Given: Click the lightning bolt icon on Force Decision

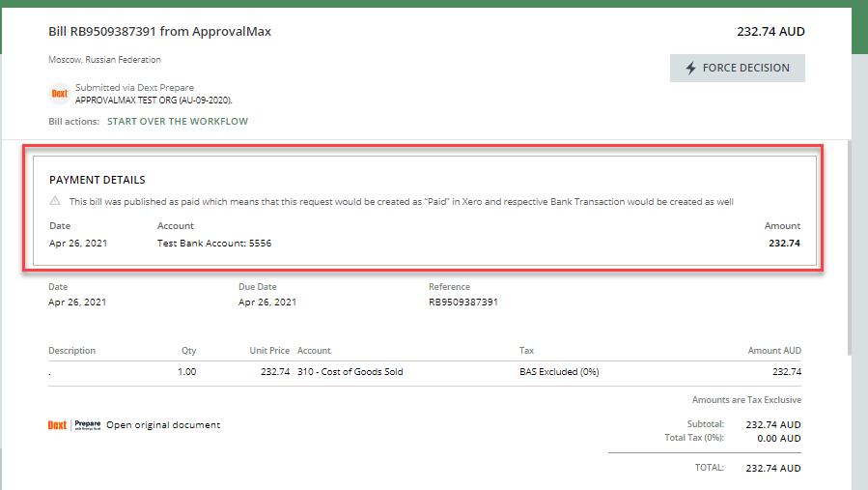Looking at the screenshot, I should pyautogui.click(x=691, y=69).
